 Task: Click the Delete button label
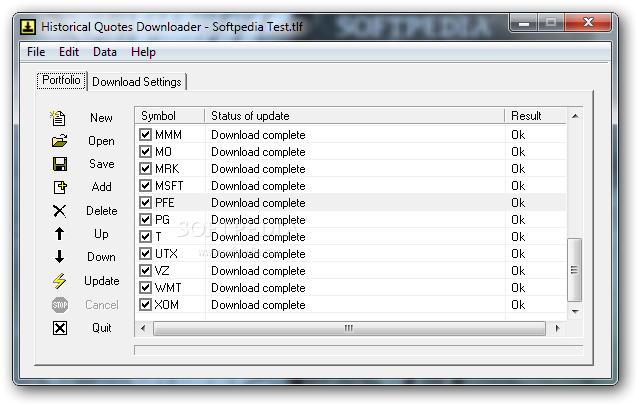[x=101, y=211]
